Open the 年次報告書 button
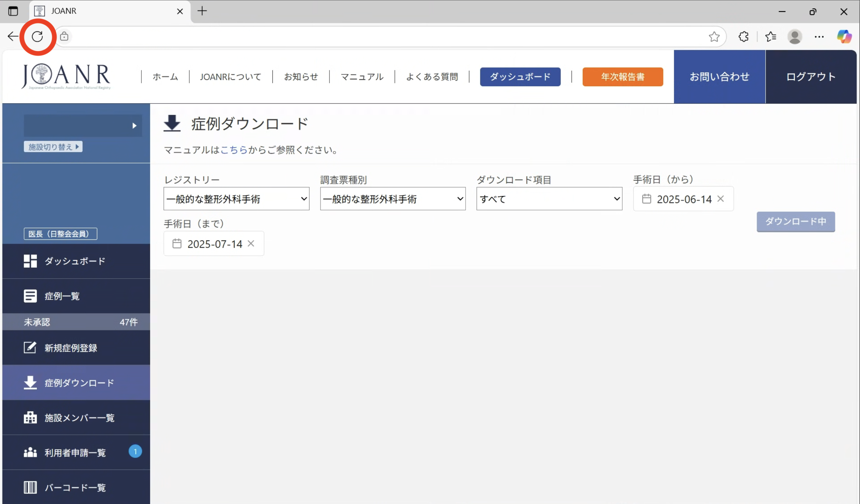 point(622,77)
